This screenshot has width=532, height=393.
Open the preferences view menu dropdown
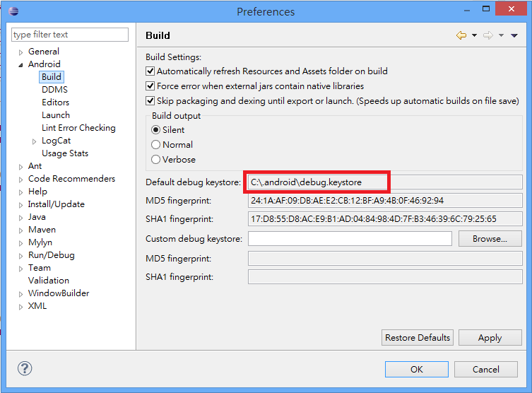pyautogui.click(x=514, y=35)
